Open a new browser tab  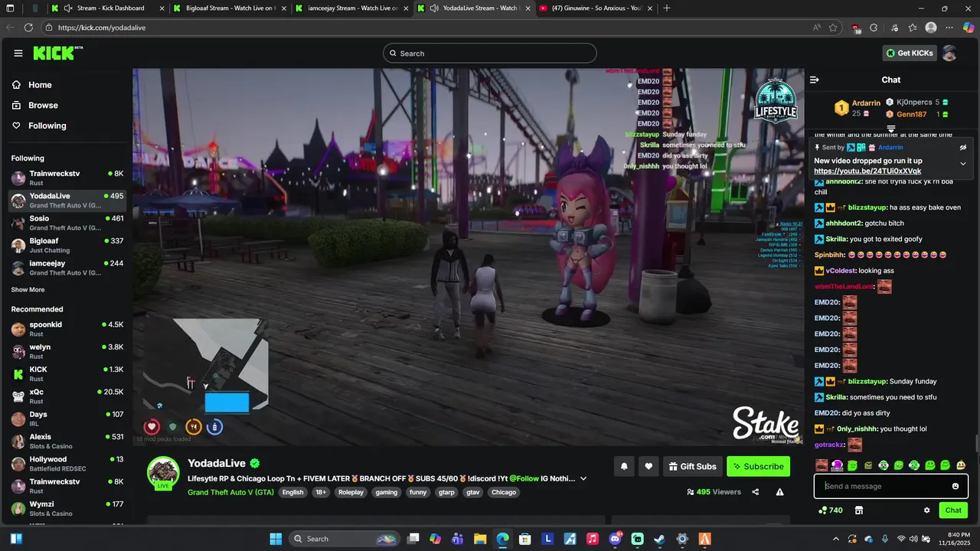(x=667, y=8)
